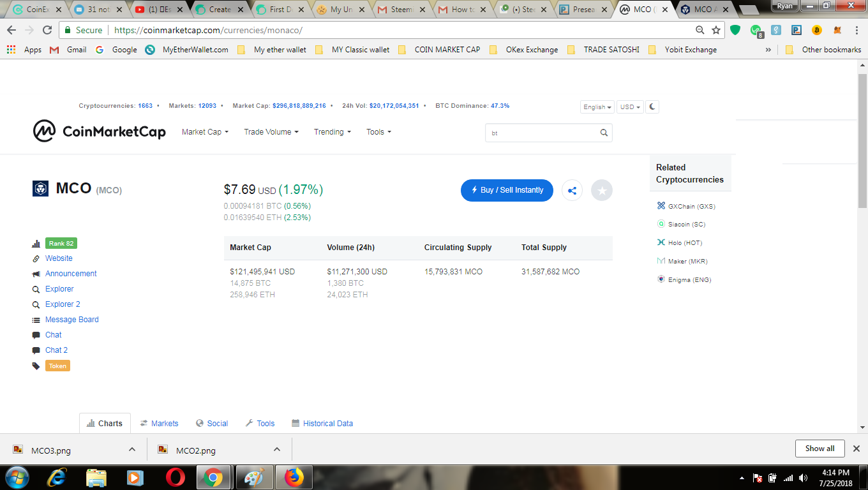Screen dimensions: 868x490
Task: Expand options for MCO2.png download
Action: pos(277,449)
